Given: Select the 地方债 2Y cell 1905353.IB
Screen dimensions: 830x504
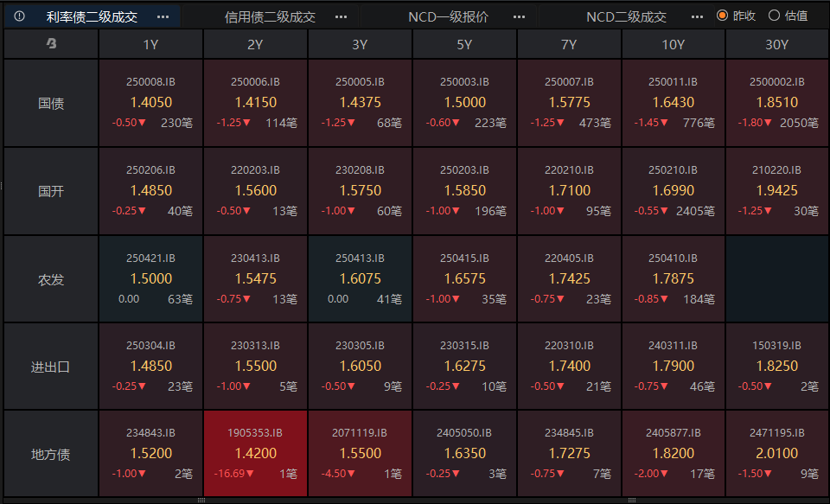Looking at the screenshot, I should coord(256,453).
